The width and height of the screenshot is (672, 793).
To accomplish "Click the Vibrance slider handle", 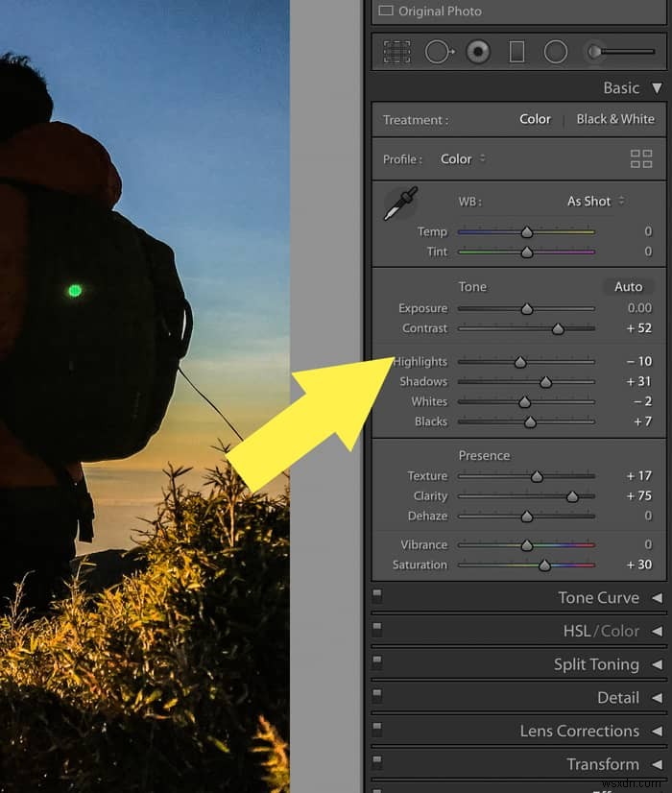I will pos(527,545).
